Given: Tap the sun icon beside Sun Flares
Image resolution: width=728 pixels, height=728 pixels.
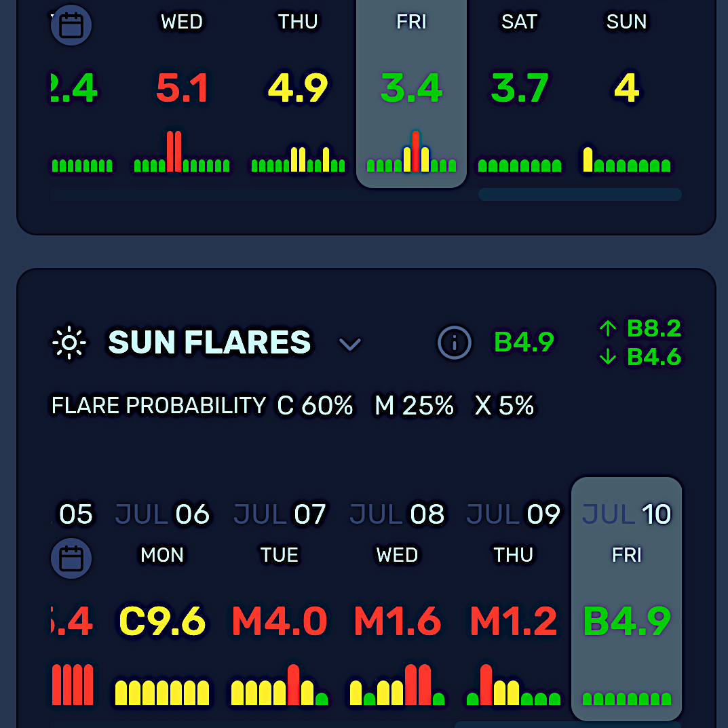Looking at the screenshot, I should click(x=69, y=343).
